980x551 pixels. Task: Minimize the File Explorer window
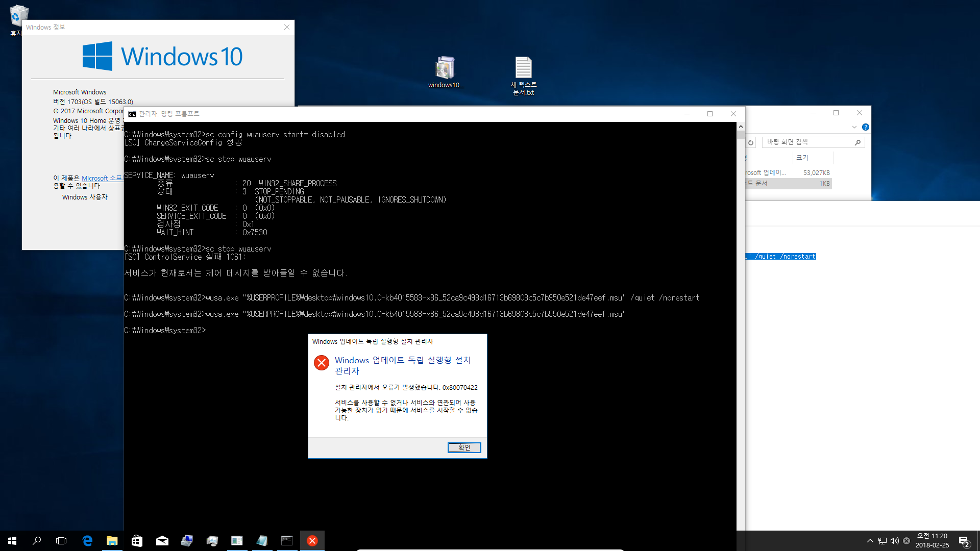[813, 113]
